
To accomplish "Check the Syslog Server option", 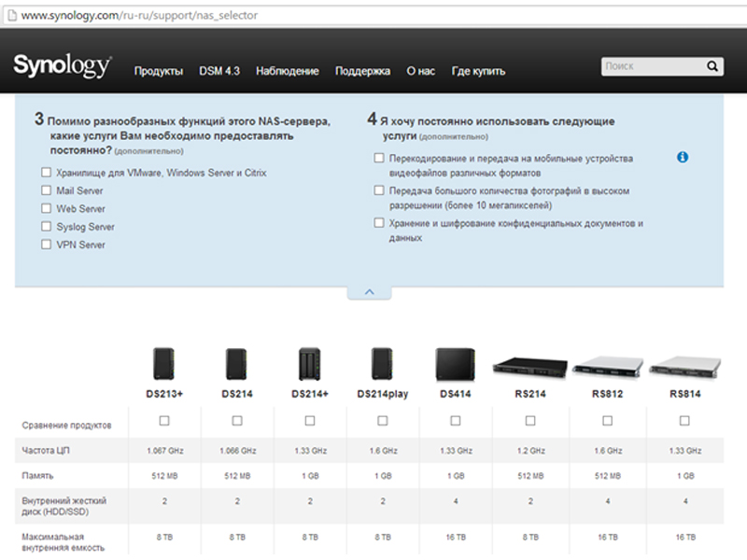I will [46, 226].
